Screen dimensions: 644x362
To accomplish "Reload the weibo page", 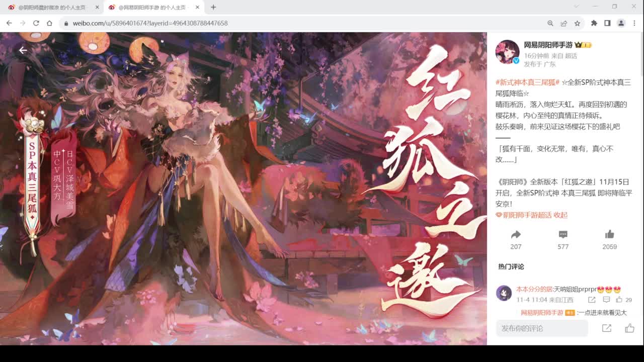I will [36, 23].
